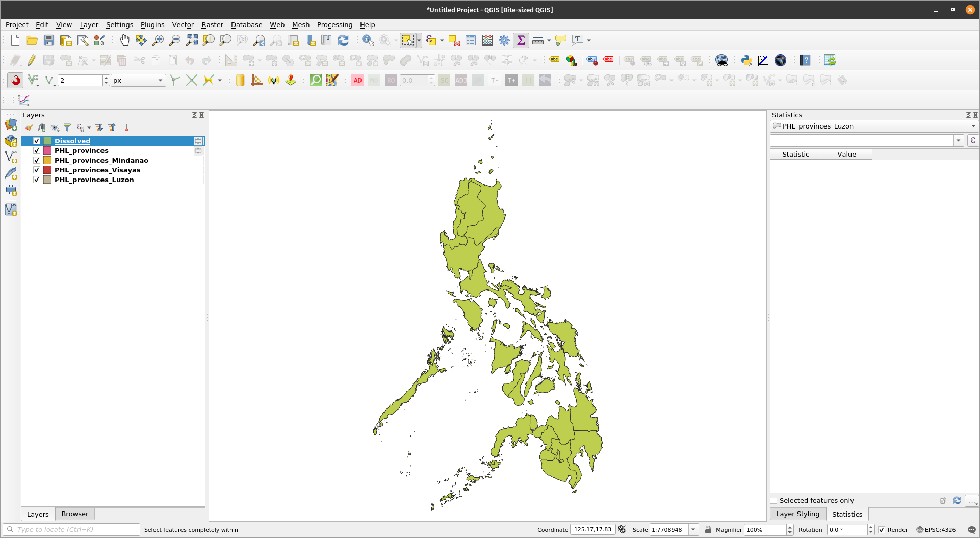Hide the PHL_provinces_Mindanao layer
980x538 pixels.
click(x=36, y=160)
